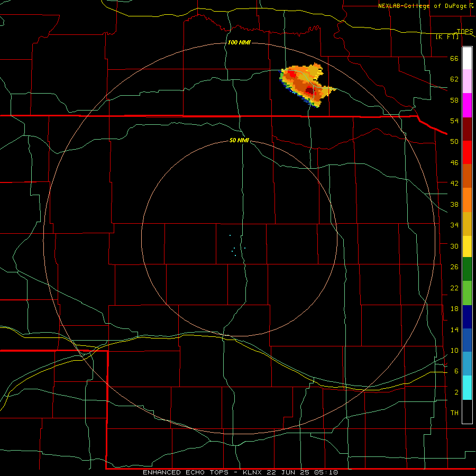Viewport: 476px width, 476px height.
Task: Click the dark green legend swatch
Action: click(467, 269)
